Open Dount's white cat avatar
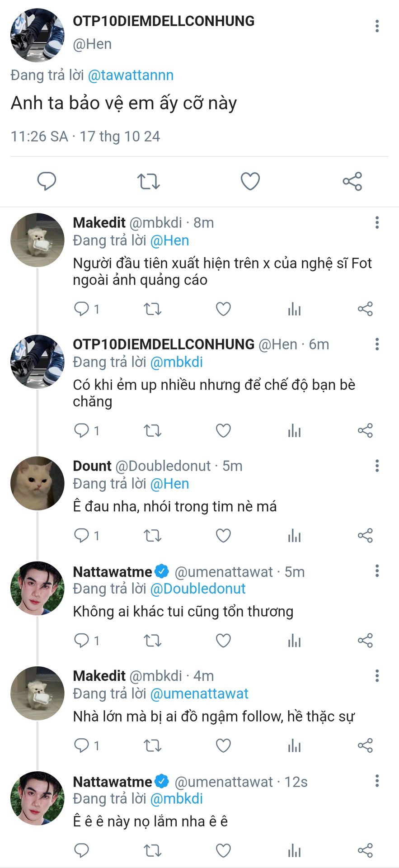Viewport: 399px width, 868px height. tap(38, 483)
